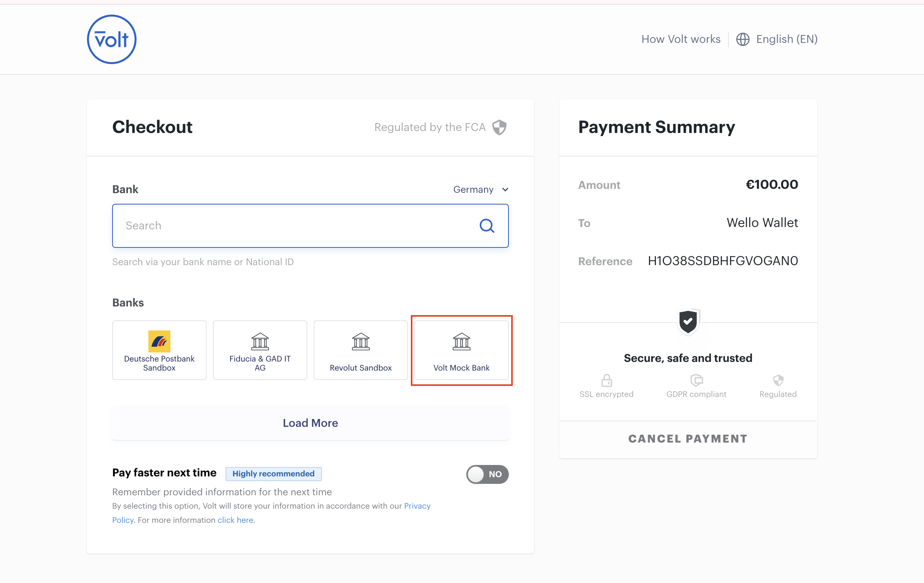Image resolution: width=924 pixels, height=583 pixels.
Task: Click the Load More button
Action: tap(310, 423)
